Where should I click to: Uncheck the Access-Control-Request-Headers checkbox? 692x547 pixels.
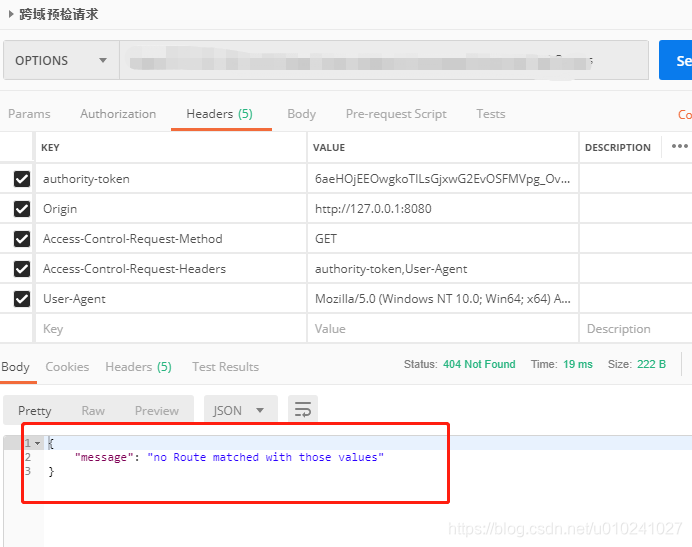(x=22, y=269)
